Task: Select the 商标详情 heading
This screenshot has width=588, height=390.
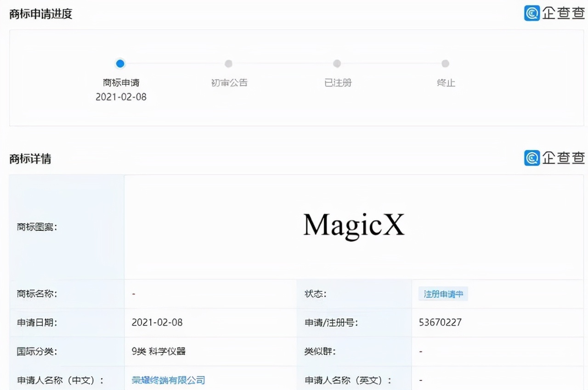Action: point(30,159)
